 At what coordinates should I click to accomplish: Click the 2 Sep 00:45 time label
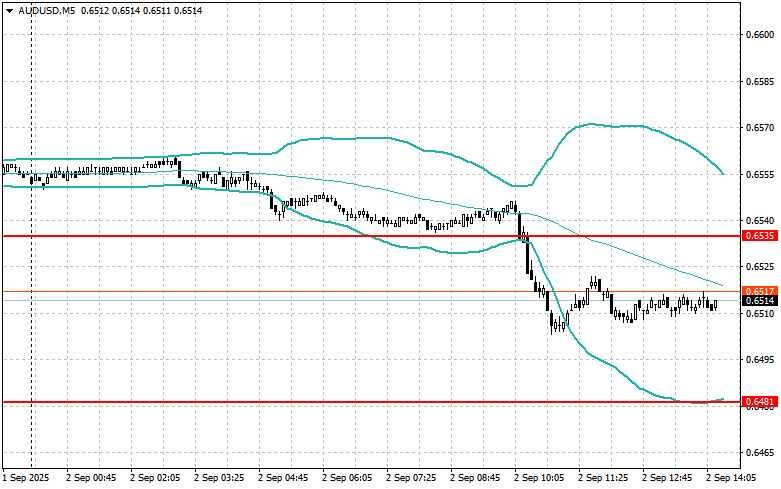click(x=91, y=478)
